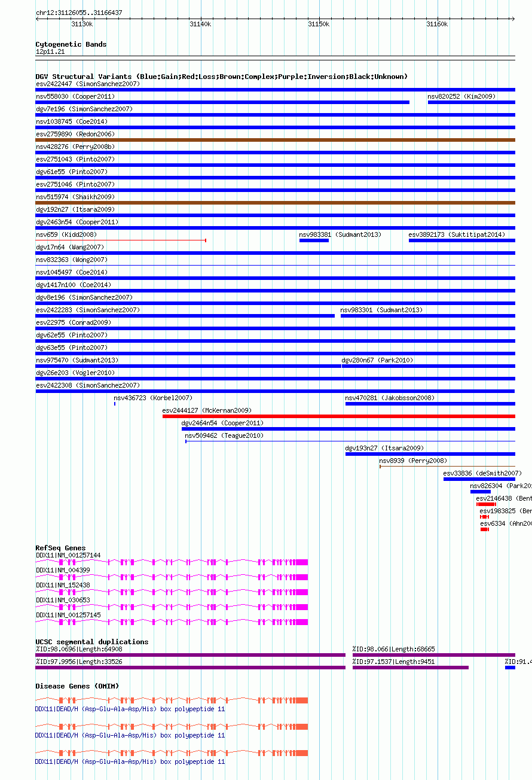Open variant nsv558030 (Cooper2011)
The width and height of the screenshot is (532, 780).
75,96
